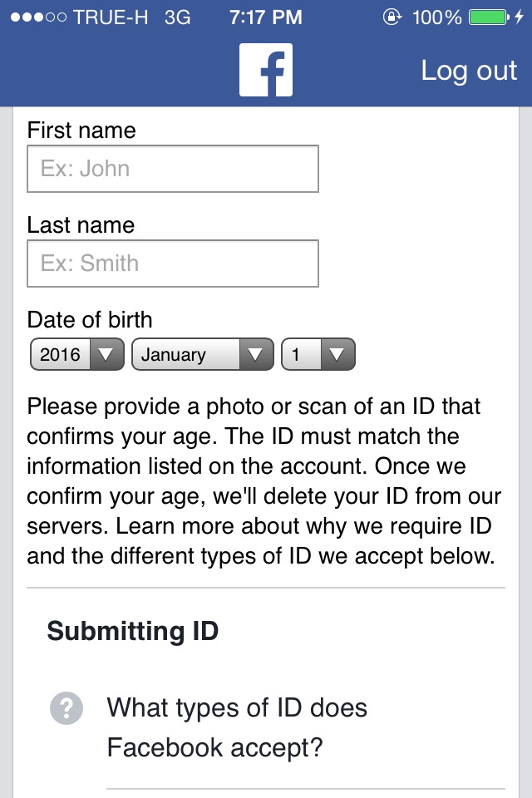The height and width of the screenshot is (798, 532).
Task: Tap the 7:17 PM clock
Action: [x=266, y=17]
